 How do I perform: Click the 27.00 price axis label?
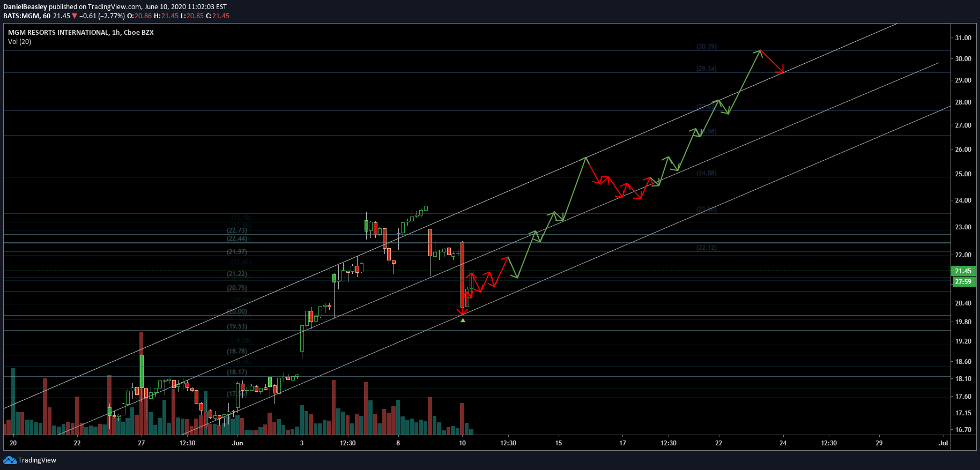[x=963, y=125]
